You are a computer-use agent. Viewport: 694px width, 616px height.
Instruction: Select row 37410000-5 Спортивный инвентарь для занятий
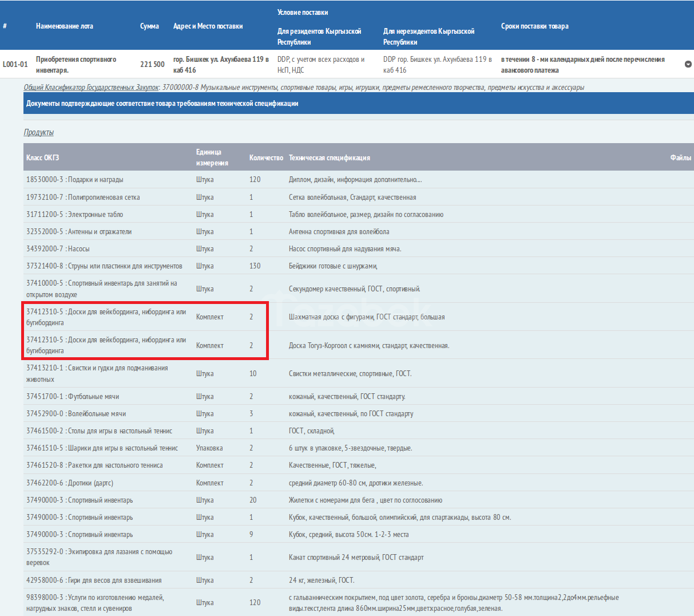pyautogui.click(x=359, y=289)
